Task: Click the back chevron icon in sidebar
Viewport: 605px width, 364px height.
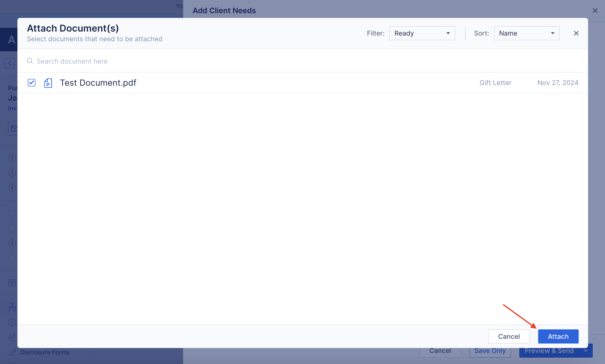Action: (x=10, y=63)
